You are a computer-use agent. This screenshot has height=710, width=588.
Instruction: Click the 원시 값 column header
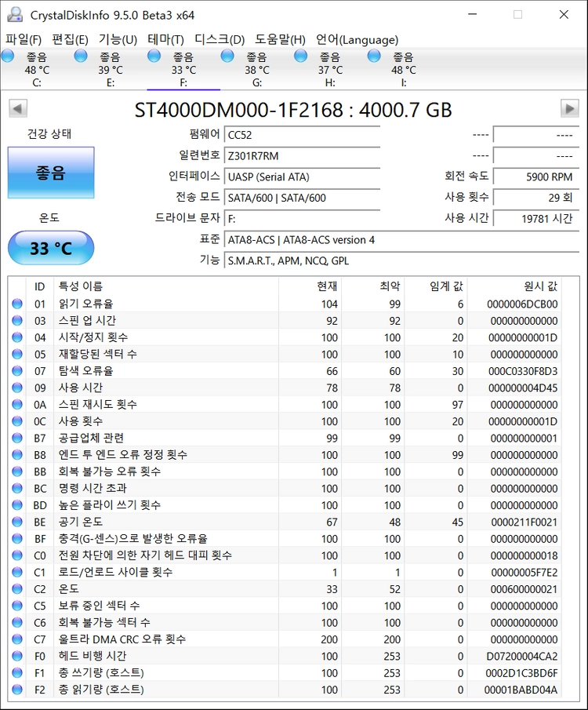tap(514, 286)
